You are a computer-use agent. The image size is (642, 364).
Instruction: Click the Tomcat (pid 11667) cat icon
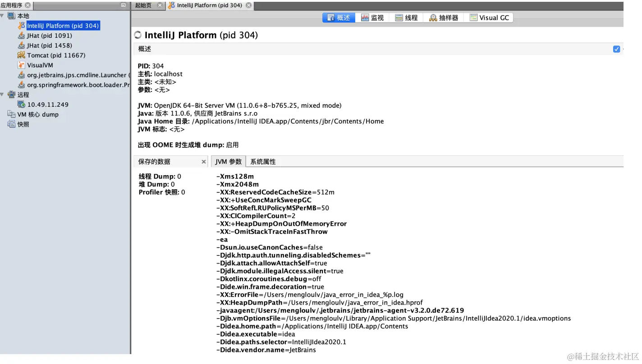tap(21, 55)
